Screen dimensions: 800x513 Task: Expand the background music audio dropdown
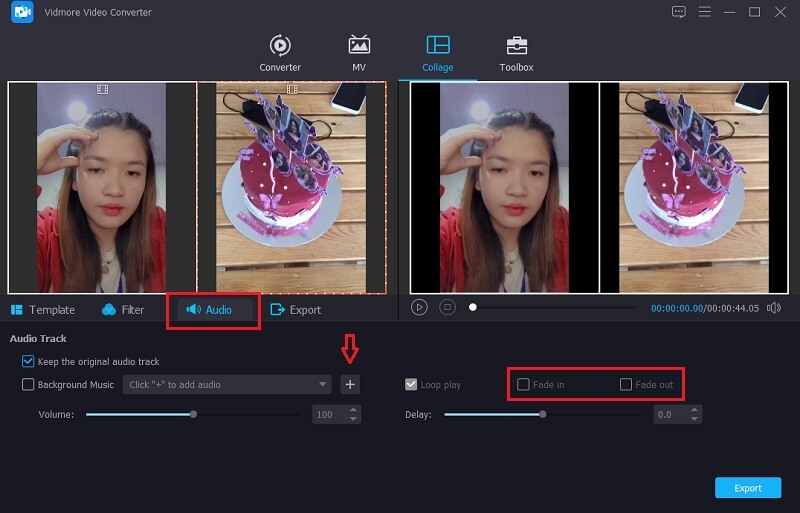pyautogui.click(x=323, y=385)
